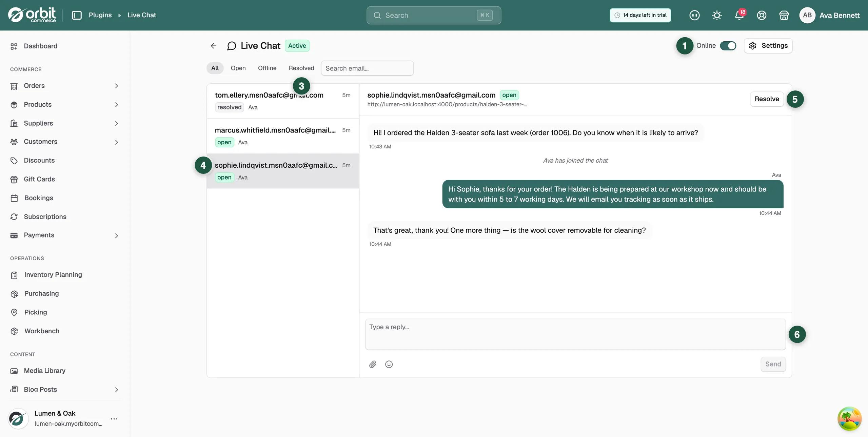
Task: Click Ava's green reply message bubble
Action: point(613,194)
